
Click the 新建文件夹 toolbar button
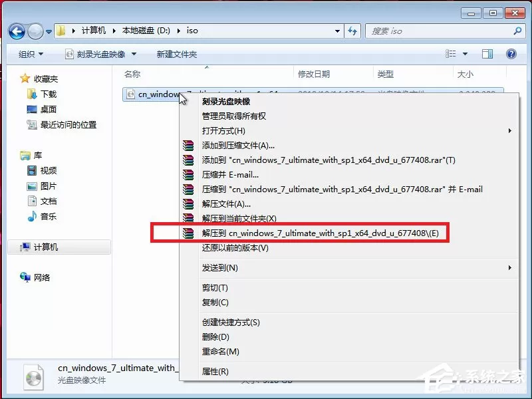click(176, 55)
